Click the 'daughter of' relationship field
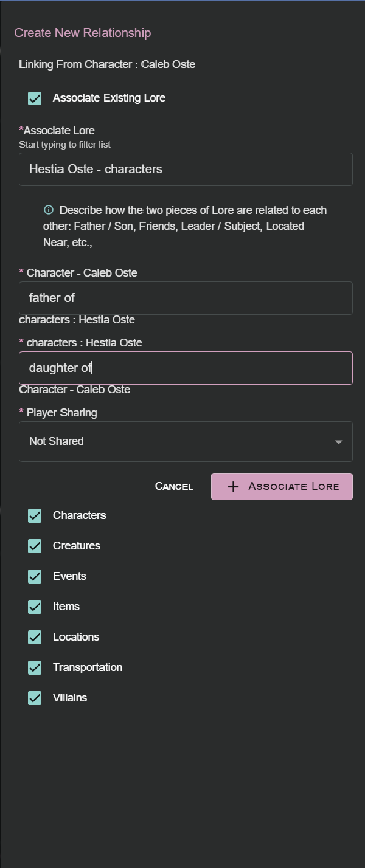This screenshot has width=365, height=868. 186,368
